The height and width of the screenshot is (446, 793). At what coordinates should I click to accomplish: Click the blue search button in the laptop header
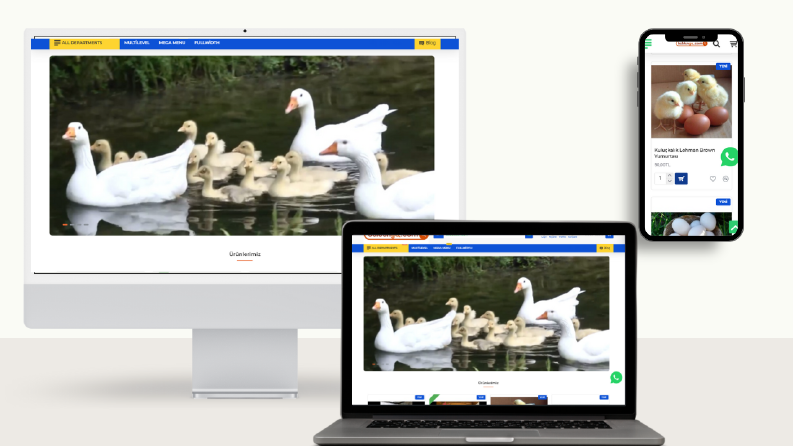coord(528,236)
